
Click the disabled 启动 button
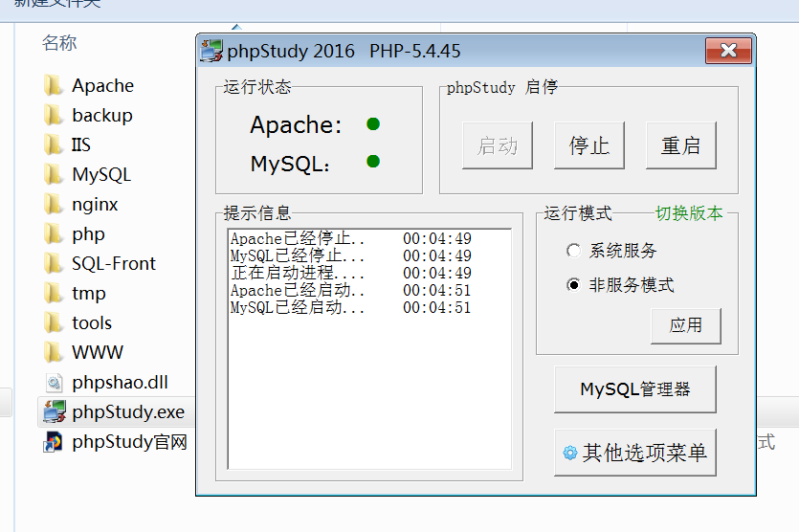tap(498, 145)
